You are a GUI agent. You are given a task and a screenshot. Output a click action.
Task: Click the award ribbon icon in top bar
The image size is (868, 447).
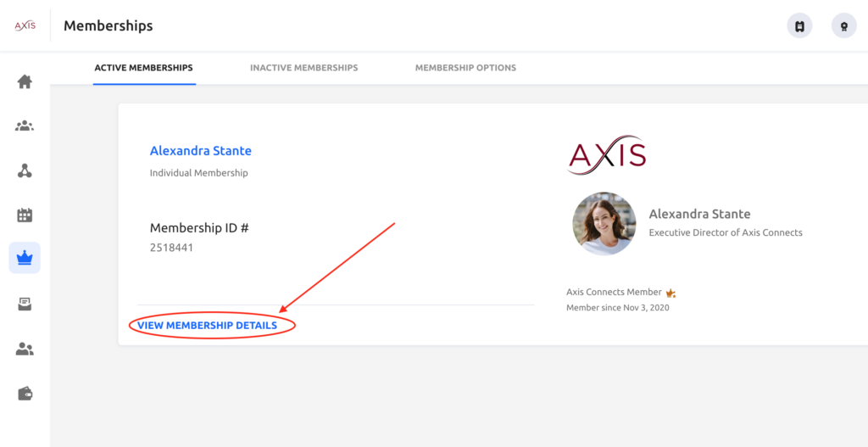click(843, 26)
